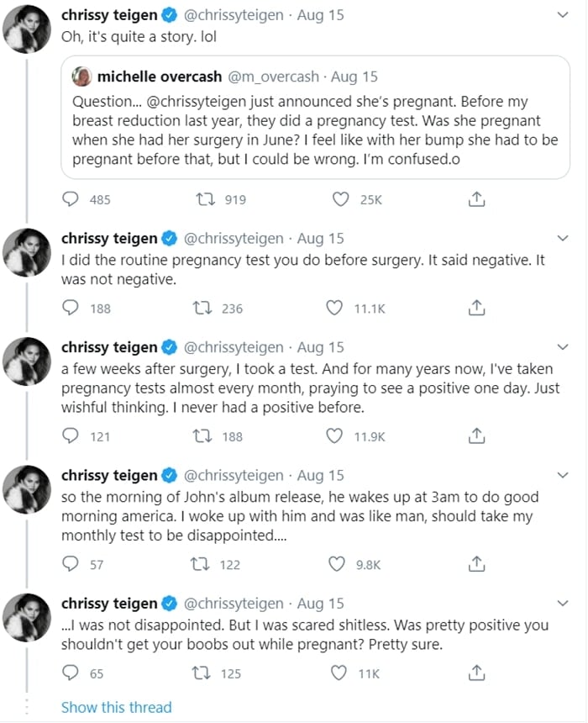Share the 'Oh, it's quite a story' tweet
This screenshot has height=723, width=588.
[x=475, y=199]
